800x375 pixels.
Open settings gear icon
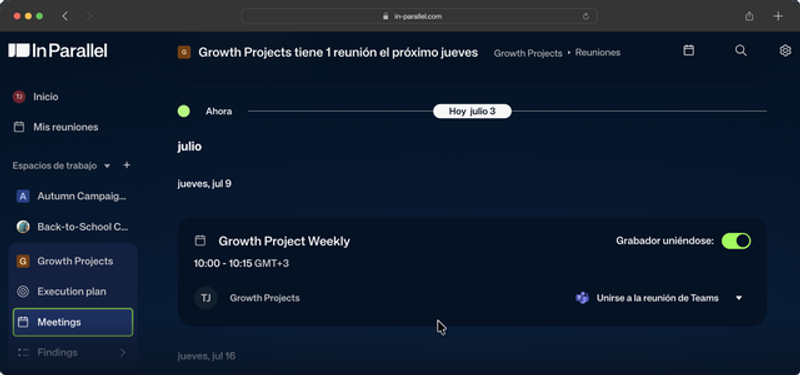pyautogui.click(x=785, y=50)
